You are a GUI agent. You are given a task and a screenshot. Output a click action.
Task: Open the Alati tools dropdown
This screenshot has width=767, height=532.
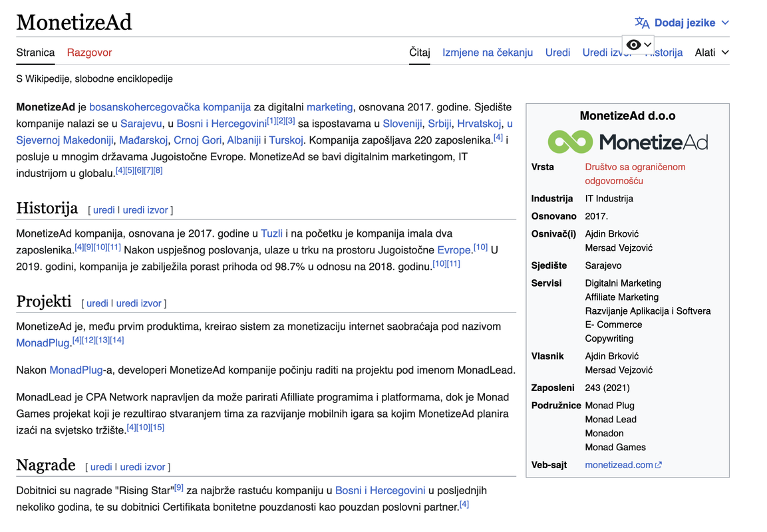tap(712, 53)
